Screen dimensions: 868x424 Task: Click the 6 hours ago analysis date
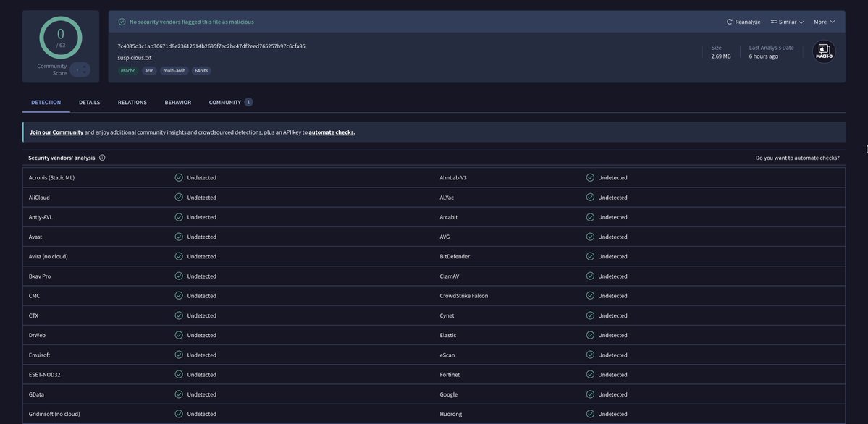[763, 56]
